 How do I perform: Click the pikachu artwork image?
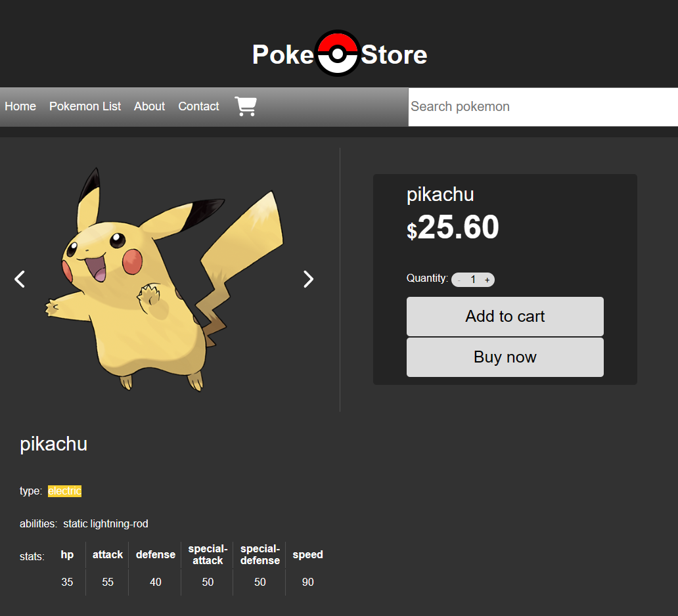[164, 279]
